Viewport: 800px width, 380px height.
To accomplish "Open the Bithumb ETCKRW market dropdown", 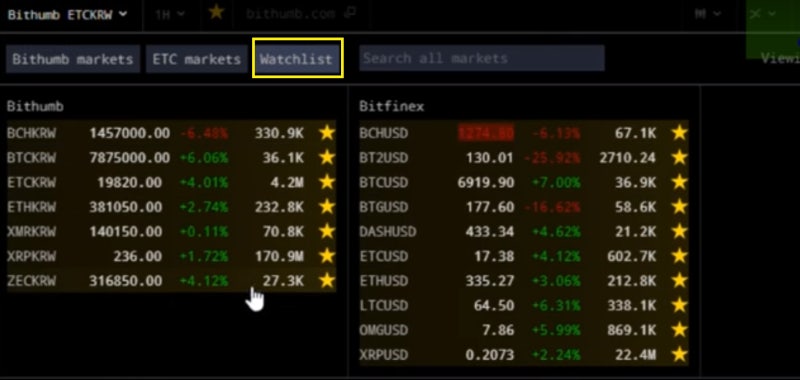I will (67, 14).
